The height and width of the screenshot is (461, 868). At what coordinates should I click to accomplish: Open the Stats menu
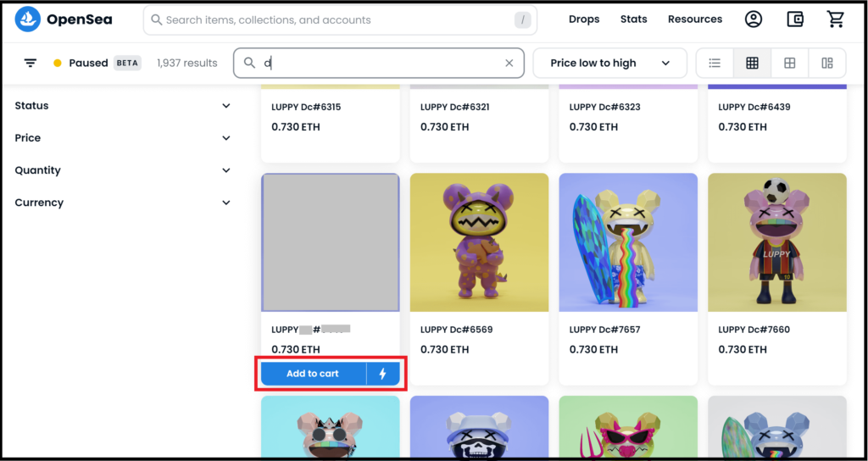[x=634, y=19]
